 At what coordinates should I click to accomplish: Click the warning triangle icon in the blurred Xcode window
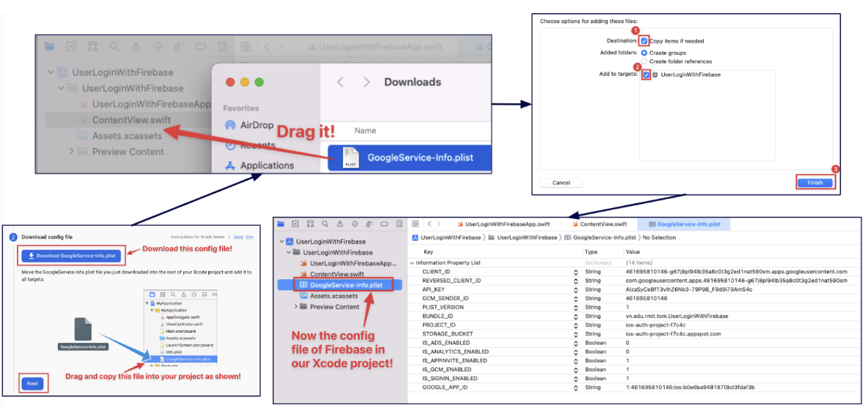(x=137, y=46)
